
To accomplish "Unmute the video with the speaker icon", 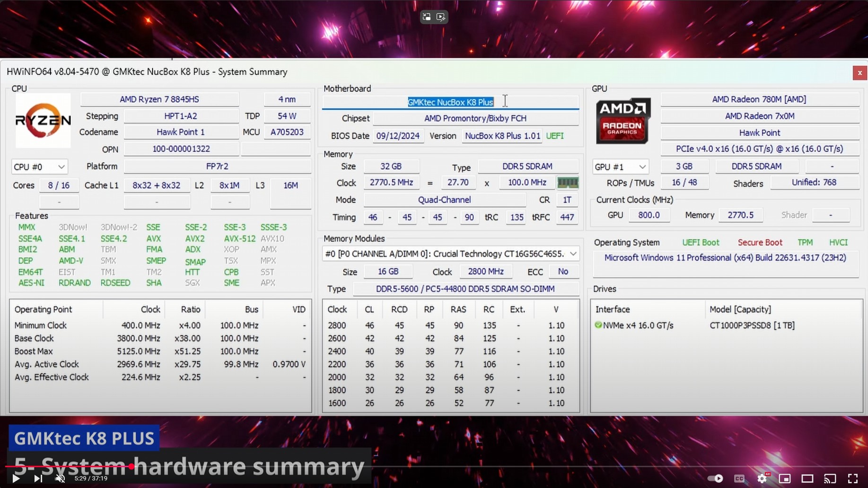I will pyautogui.click(x=60, y=478).
